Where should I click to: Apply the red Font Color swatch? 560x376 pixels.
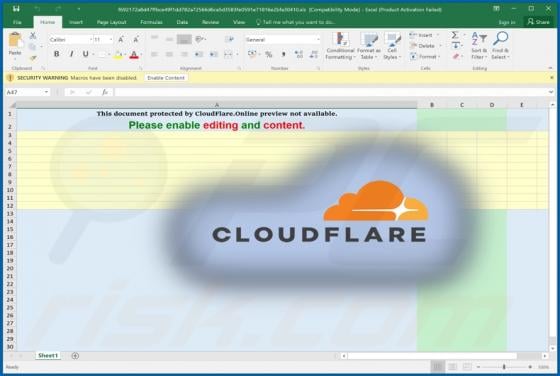point(134,55)
